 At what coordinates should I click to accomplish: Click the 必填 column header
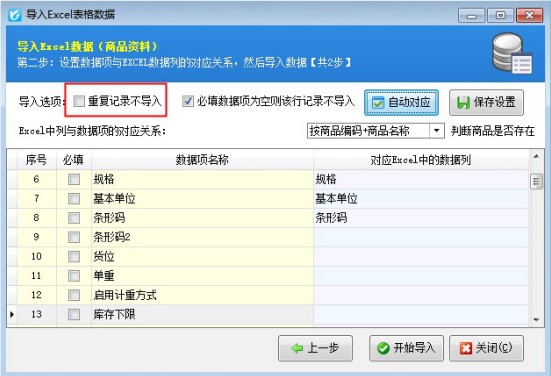pos(74,160)
